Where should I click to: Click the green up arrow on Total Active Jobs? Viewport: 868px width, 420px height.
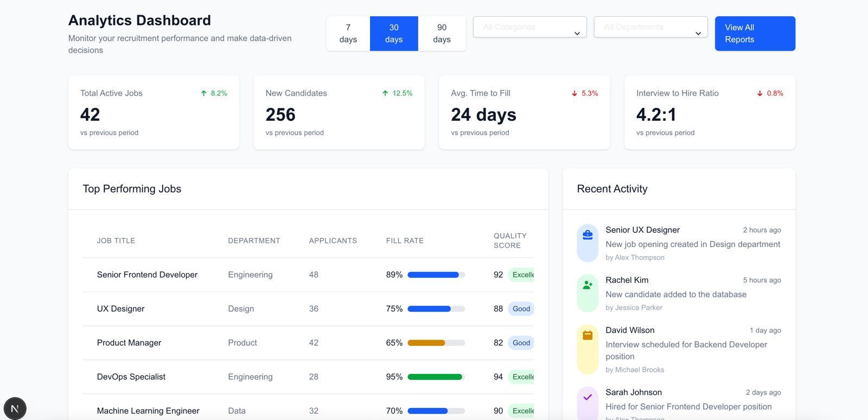pyautogui.click(x=204, y=93)
